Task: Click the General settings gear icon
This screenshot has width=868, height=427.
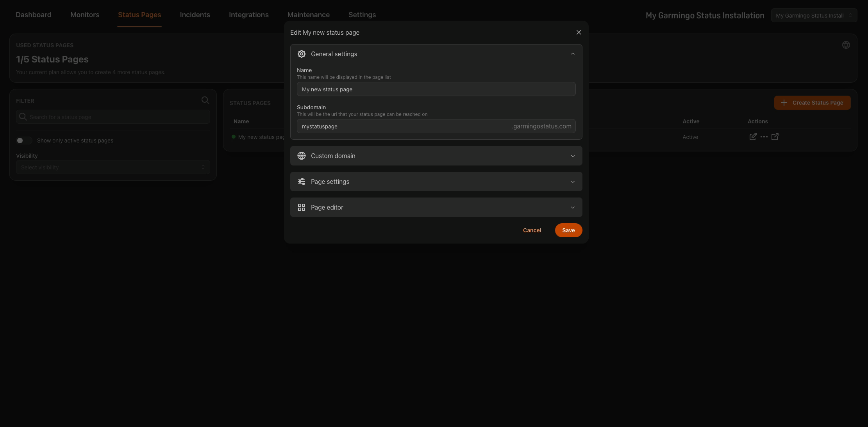Action: [302, 54]
